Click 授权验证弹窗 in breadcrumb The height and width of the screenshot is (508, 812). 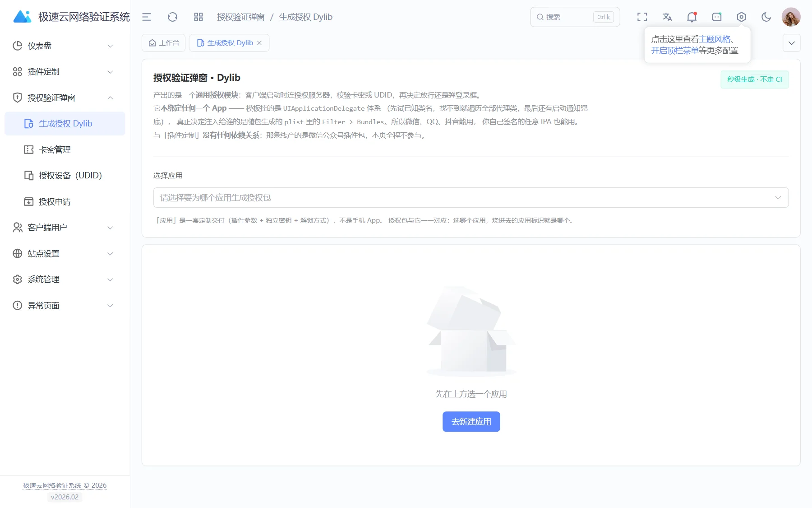coord(241,17)
